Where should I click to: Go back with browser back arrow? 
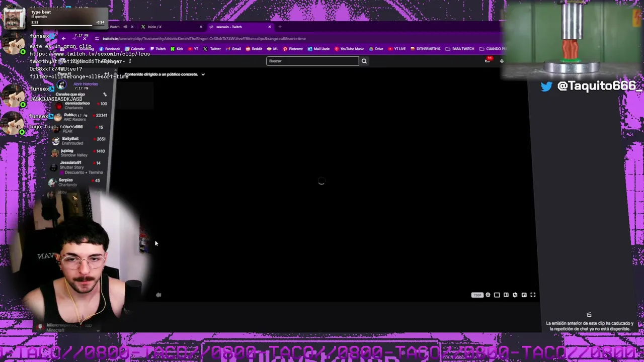coord(64,39)
